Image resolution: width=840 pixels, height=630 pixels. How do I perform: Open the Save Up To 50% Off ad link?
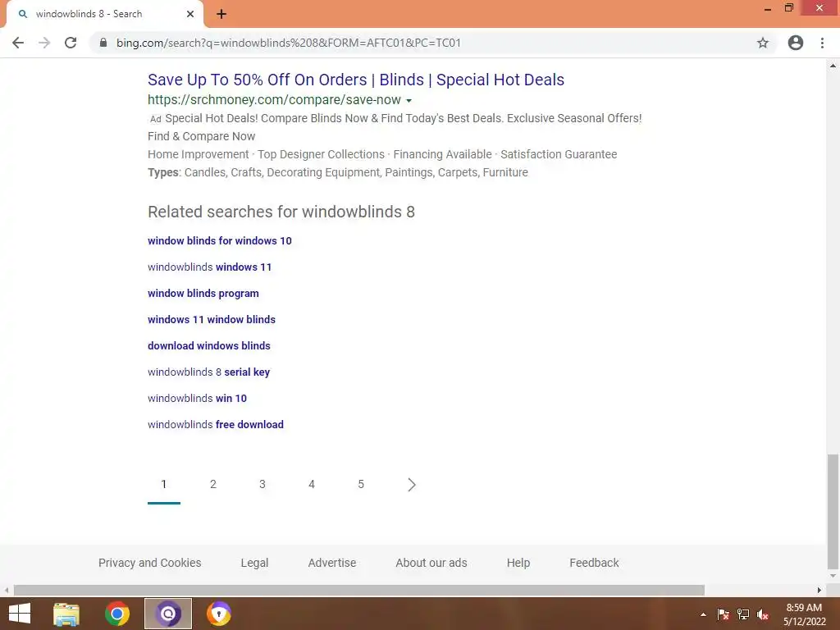[x=356, y=80]
